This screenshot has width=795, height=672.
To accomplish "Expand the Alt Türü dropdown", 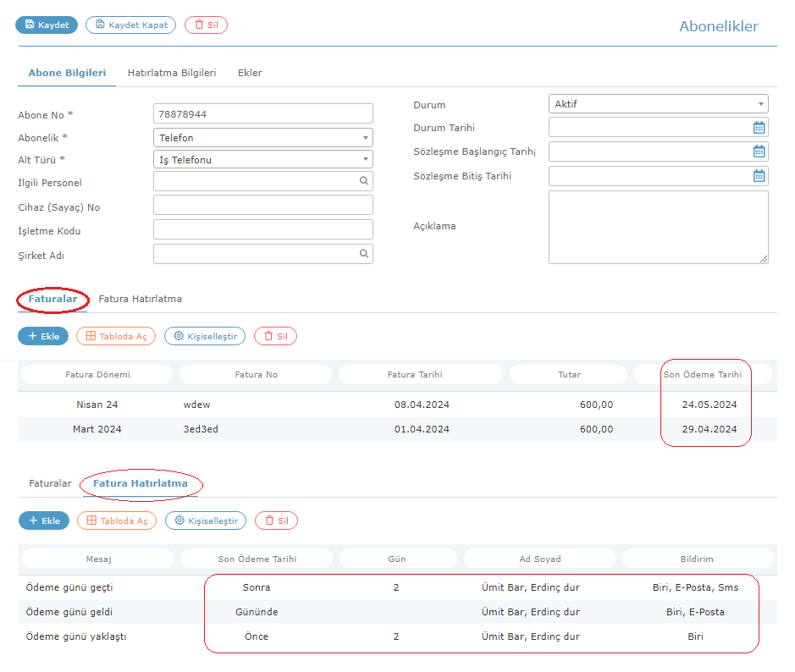I will coord(263,160).
